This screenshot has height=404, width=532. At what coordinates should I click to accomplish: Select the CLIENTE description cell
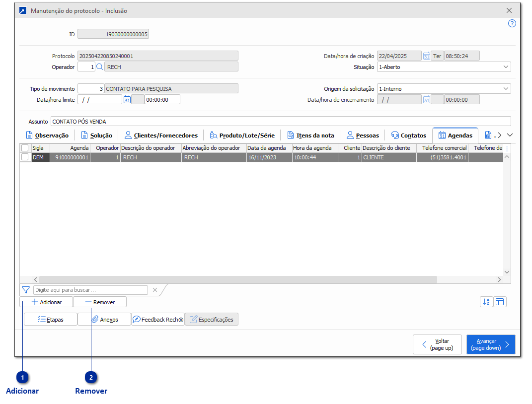pos(389,157)
